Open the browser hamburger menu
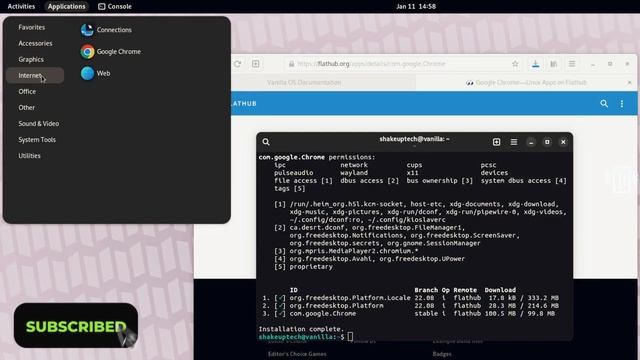The width and height of the screenshot is (640, 360). (572, 64)
